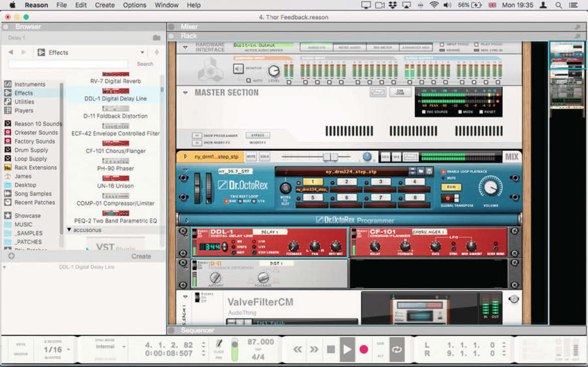Image resolution: width=588 pixels, height=367 pixels.
Task: Click the Run button on Dr.OctoRex
Action: click(451, 187)
